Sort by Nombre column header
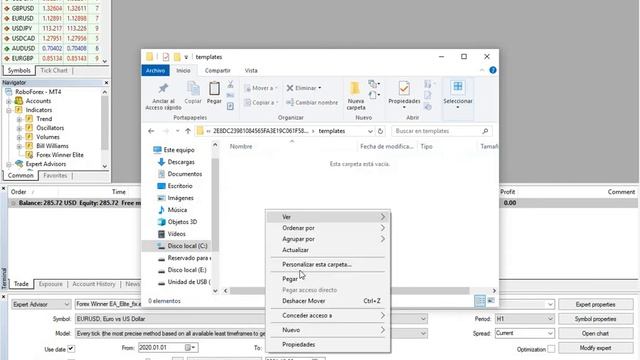This screenshot has width=640, height=360. (x=241, y=147)
